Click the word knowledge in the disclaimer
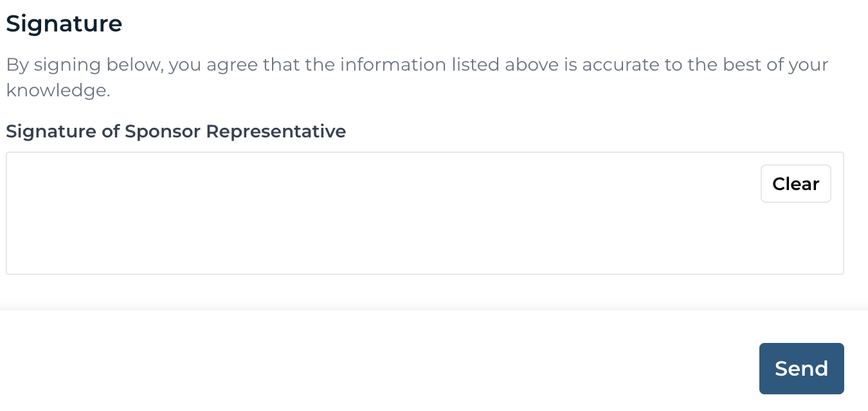The width and height of the screenshot is (868, 411). point(58,90)
